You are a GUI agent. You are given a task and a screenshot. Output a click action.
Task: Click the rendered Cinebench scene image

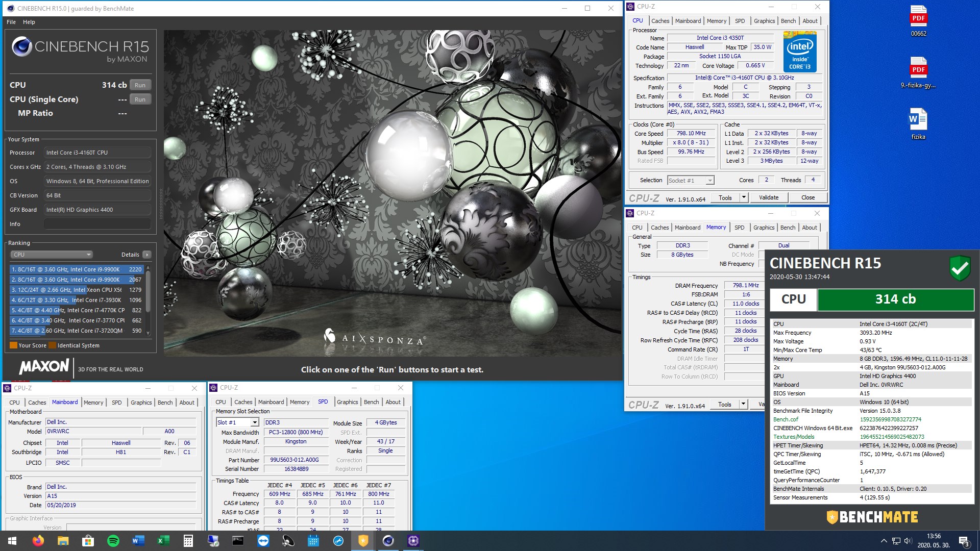393,193
